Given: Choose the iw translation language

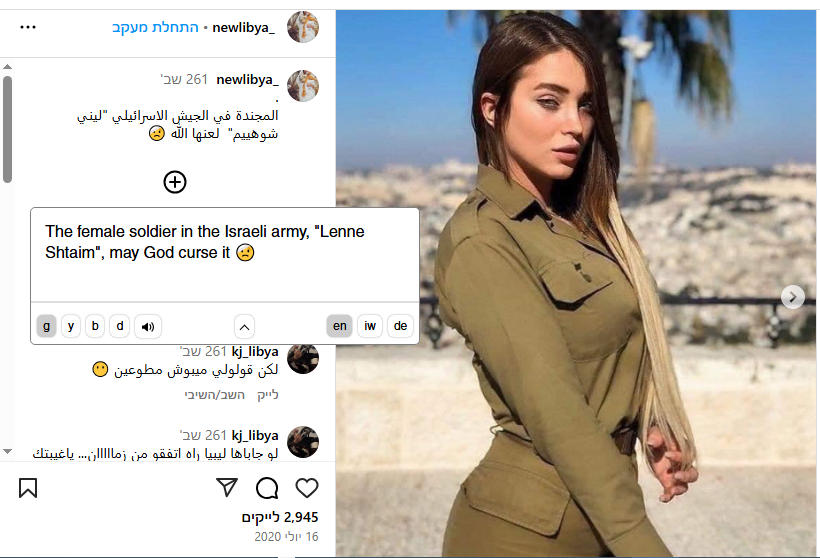Looking at the screenshot, I should (370, 326).
